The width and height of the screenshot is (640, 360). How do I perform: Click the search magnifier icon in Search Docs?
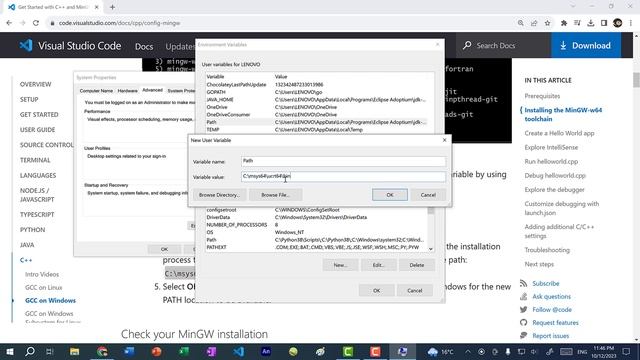coord(467,45)
